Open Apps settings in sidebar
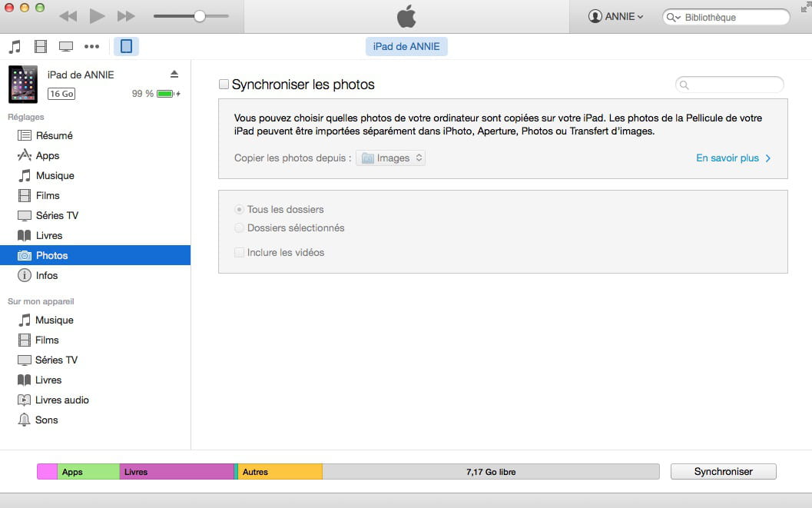This screenshot has width=812, height=508. point(95,155)
